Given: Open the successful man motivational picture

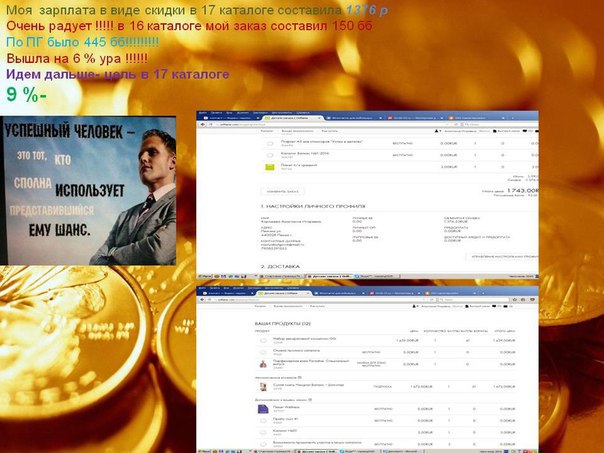Looking at the screenshot, I should (x=88, y=190).
